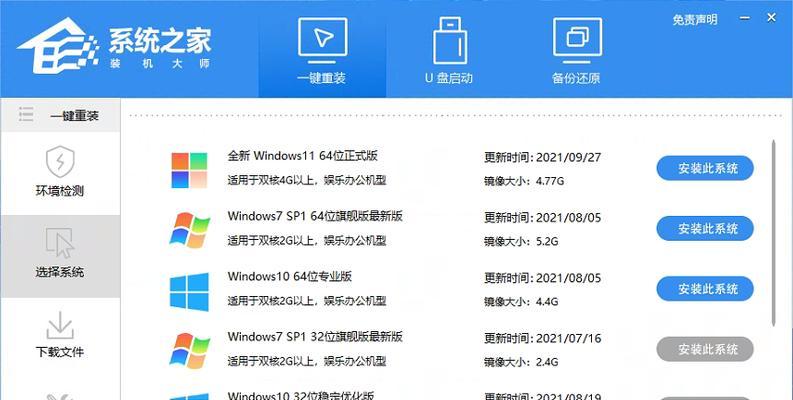Click update time 2021/07/16

click(x=568, y=338)
